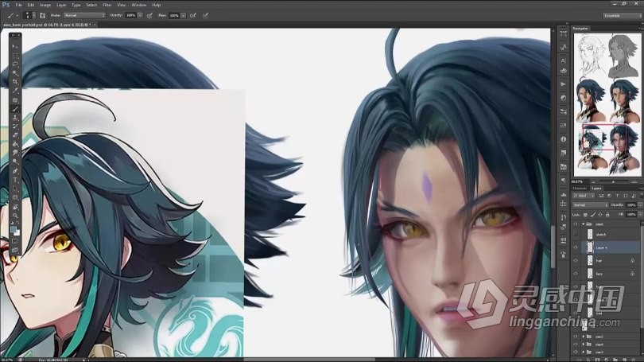Open the brush panel toggle icon
Viewport: 644px width, 362px height.
tap(43, 16)
